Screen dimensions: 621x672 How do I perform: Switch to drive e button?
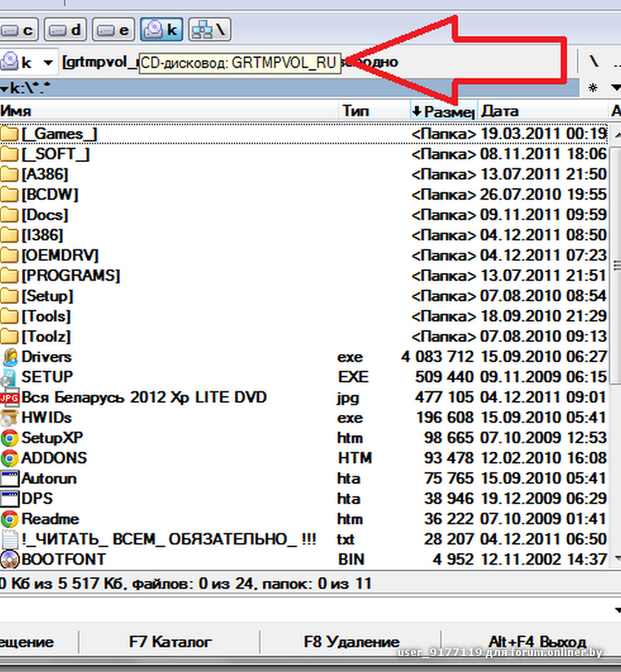point(113,29)
